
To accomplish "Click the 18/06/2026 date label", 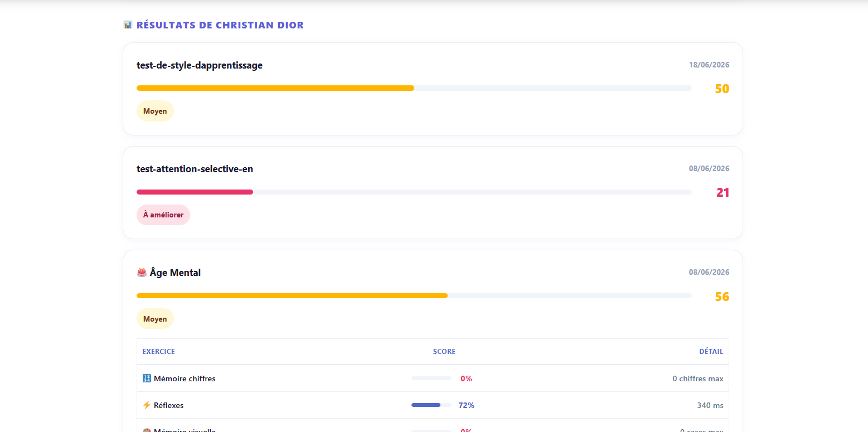I will [709, 65].
